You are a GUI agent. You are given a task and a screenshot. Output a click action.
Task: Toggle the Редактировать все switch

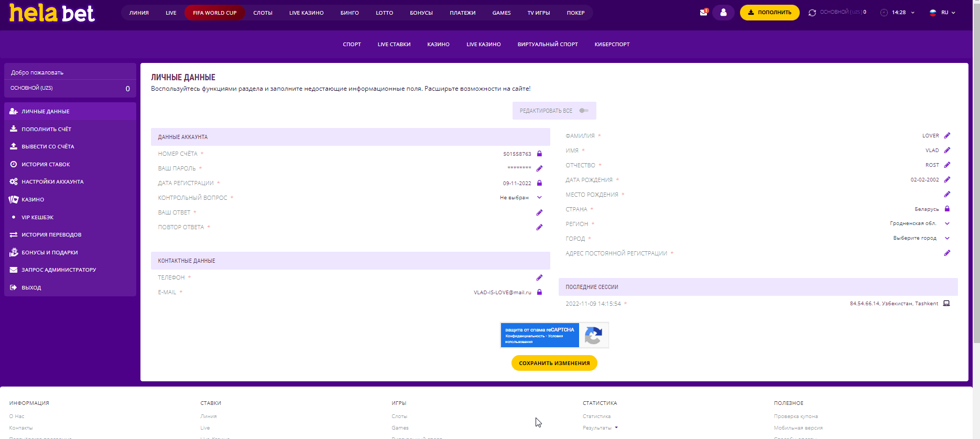click(584, 111)
